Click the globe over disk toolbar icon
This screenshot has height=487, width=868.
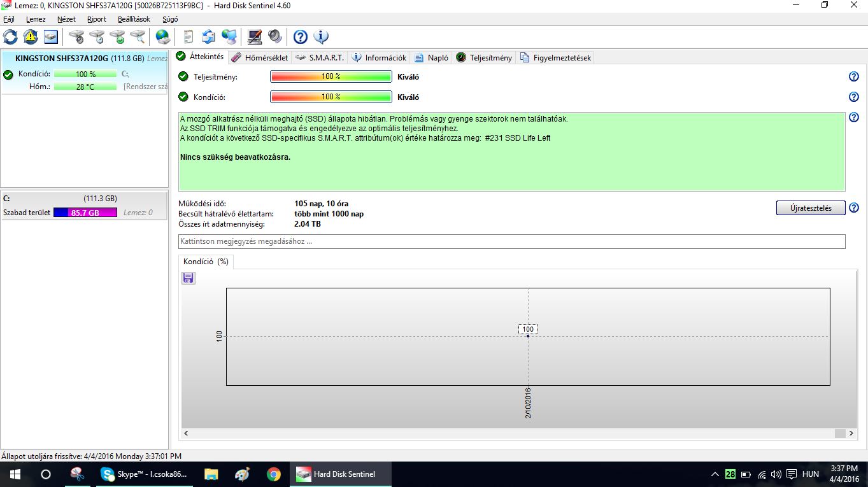163,37
